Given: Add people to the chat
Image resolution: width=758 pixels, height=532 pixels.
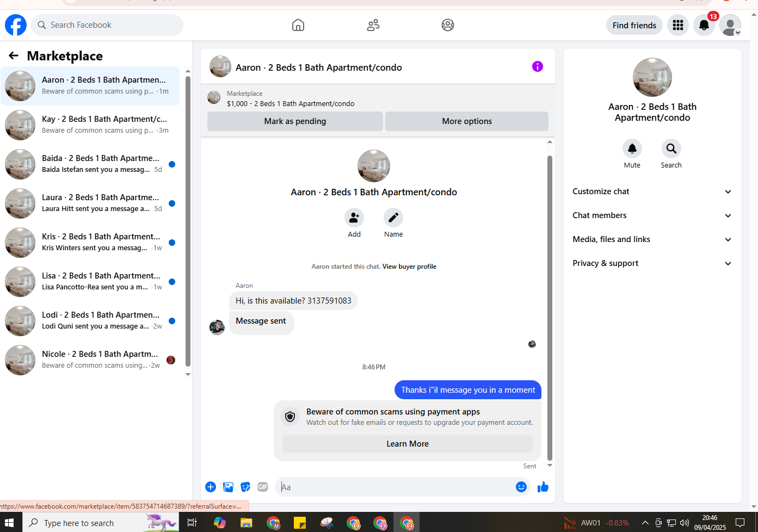Looking at the screenshot, I should pyautogui.click(x=354, y=218).
